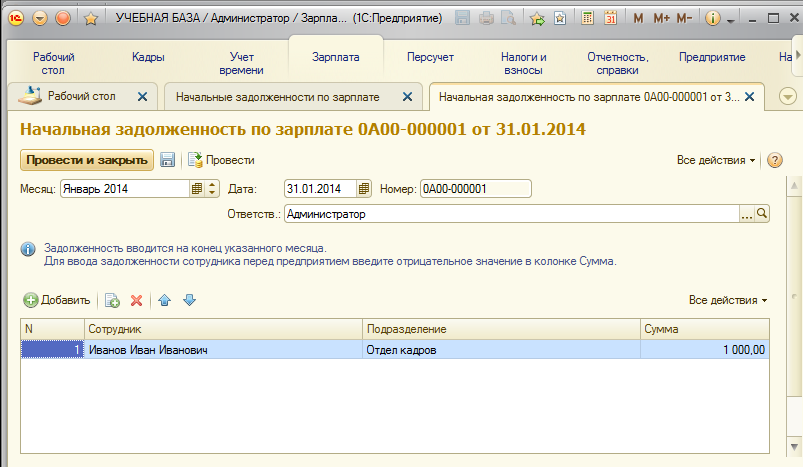Click the Сотрудник column header
803x467 pixels.
click(223, 329)
